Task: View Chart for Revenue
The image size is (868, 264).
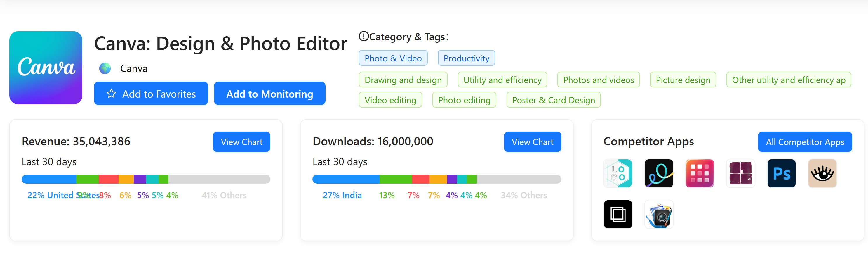Action: [x=241, y=142]
